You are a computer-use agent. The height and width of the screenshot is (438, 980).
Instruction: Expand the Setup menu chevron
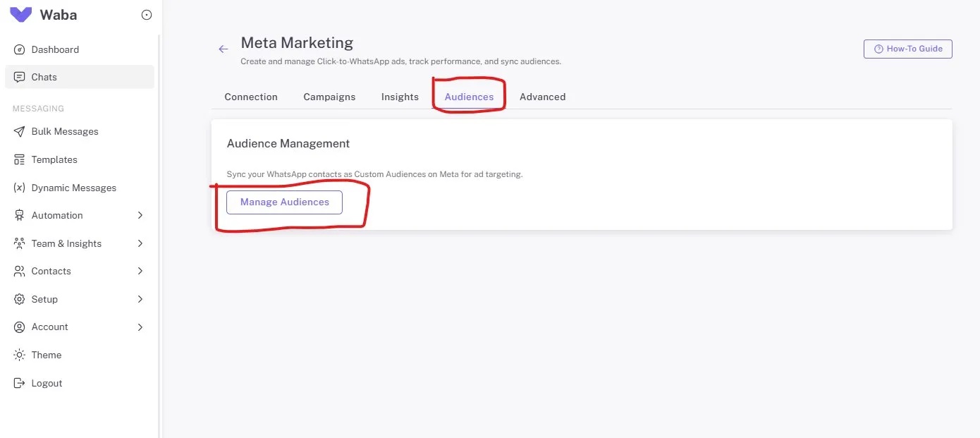[140, 299]
